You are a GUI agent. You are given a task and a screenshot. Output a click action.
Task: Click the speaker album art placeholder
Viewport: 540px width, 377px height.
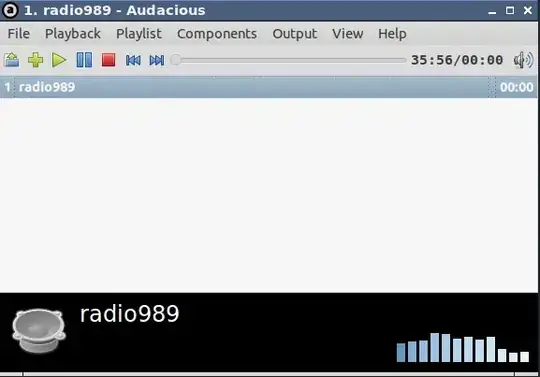[x=39, y=331]
